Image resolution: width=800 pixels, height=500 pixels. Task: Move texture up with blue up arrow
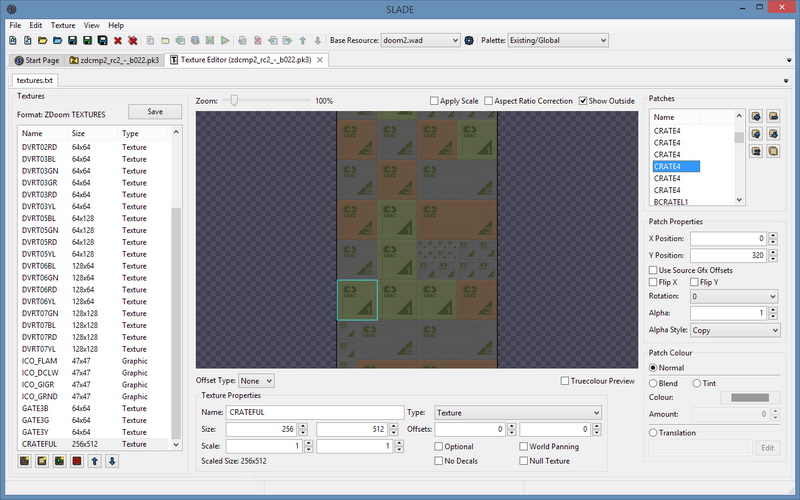(94, 461)
